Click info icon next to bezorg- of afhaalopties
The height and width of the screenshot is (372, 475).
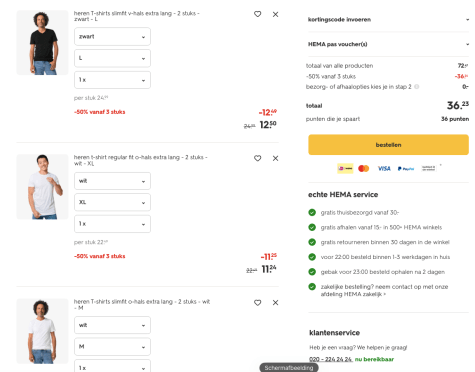(417, 87)
